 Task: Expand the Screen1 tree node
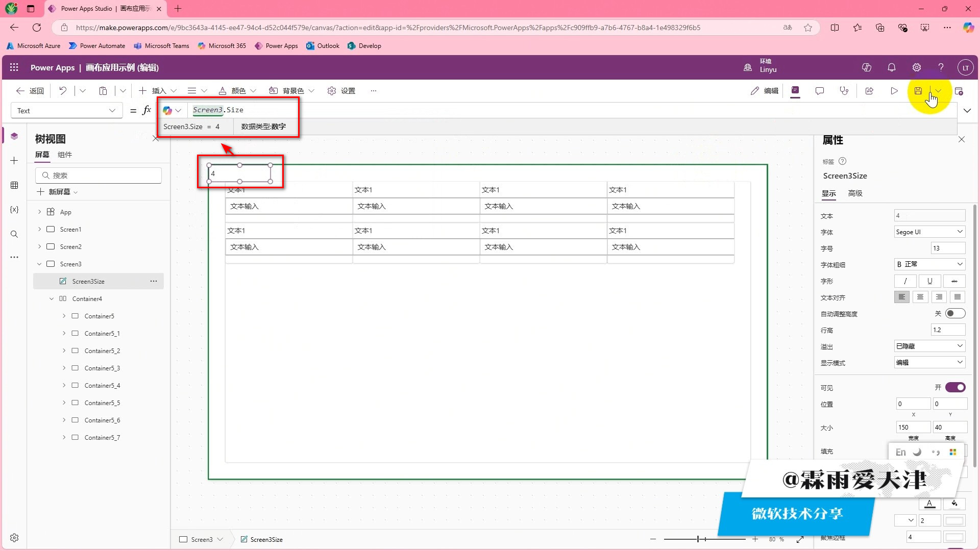point(40,230)
